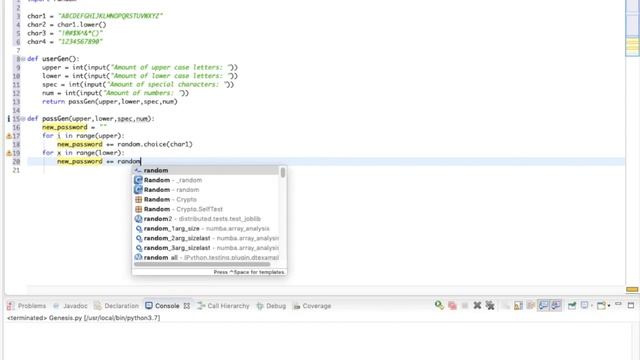
Task: Click the yellow warning mark in the overview ruler
Action: (632, 289)
